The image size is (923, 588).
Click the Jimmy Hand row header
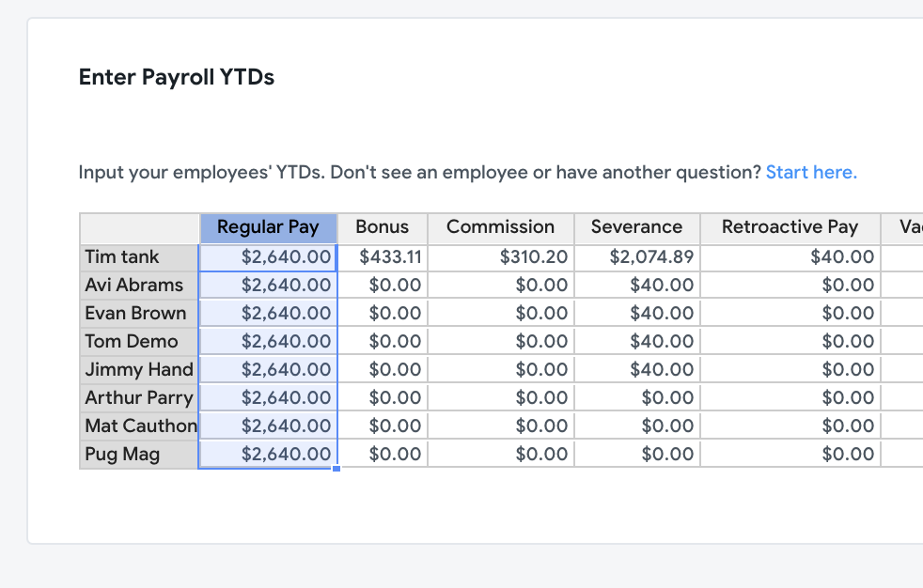139,369
